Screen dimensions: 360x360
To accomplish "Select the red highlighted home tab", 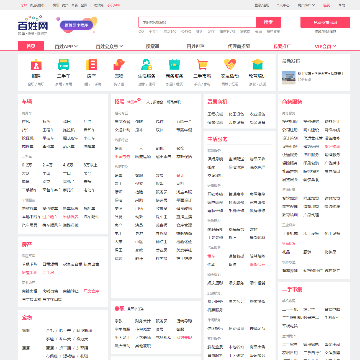I will pyautogui.click(x=31, y=46).
